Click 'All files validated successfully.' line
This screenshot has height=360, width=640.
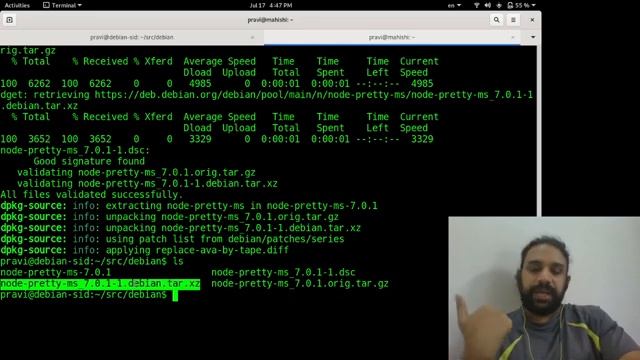click(92, 195)
